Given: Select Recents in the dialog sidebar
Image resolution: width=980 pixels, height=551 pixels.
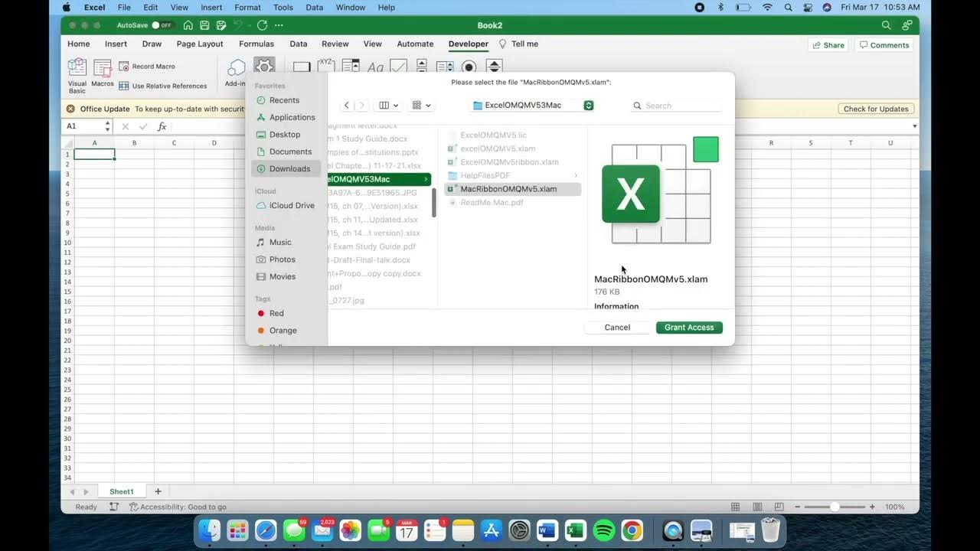Looking at the screenshot, I should [283, 100].
